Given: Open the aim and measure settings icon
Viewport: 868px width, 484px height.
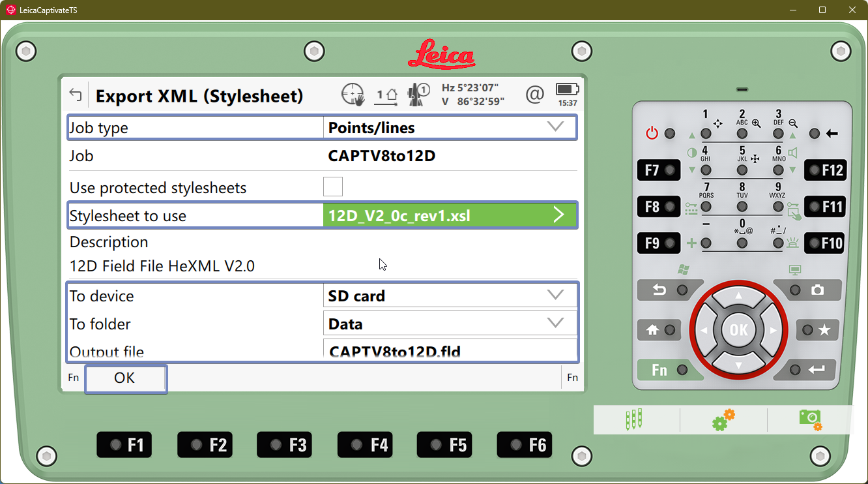Looking at the screenshot, I should 353,95.
